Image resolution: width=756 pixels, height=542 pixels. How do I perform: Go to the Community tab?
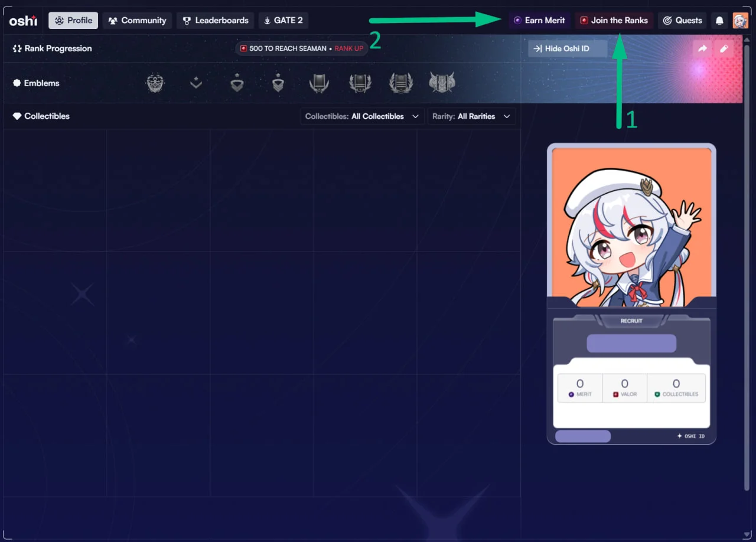tap(137, 21)
